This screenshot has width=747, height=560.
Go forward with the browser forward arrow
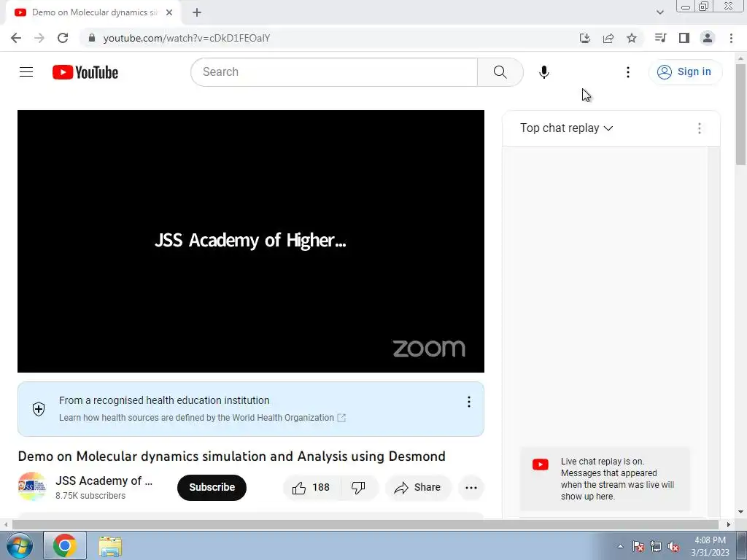pyautogui.click(x=39, y=38)
